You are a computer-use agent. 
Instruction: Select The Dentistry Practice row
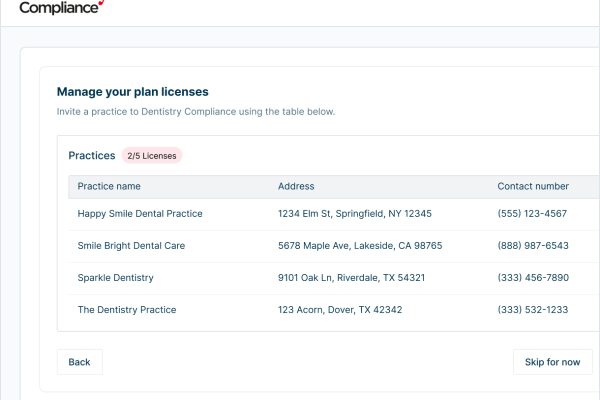point(334,310)
